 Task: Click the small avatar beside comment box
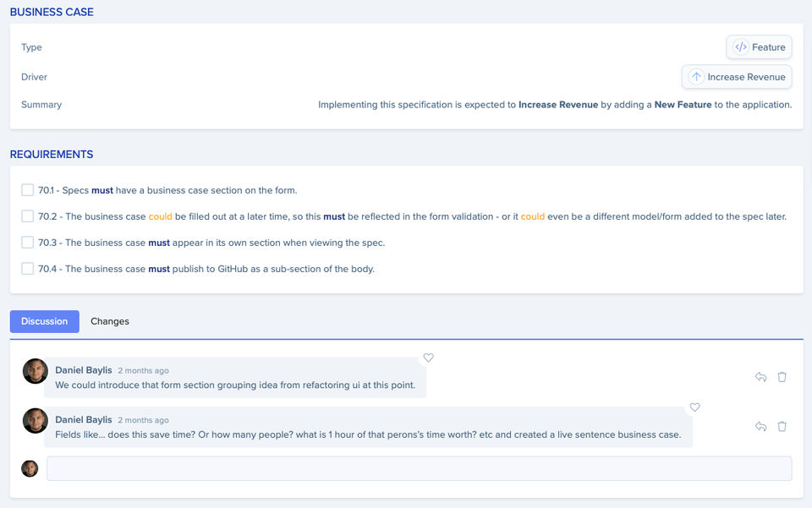coord(30,468)
